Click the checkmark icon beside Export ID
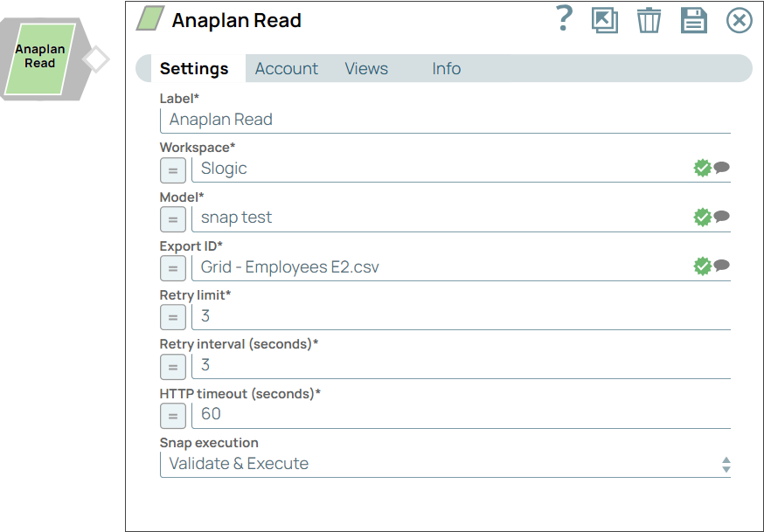764x532 pixels. click(702, 266)
